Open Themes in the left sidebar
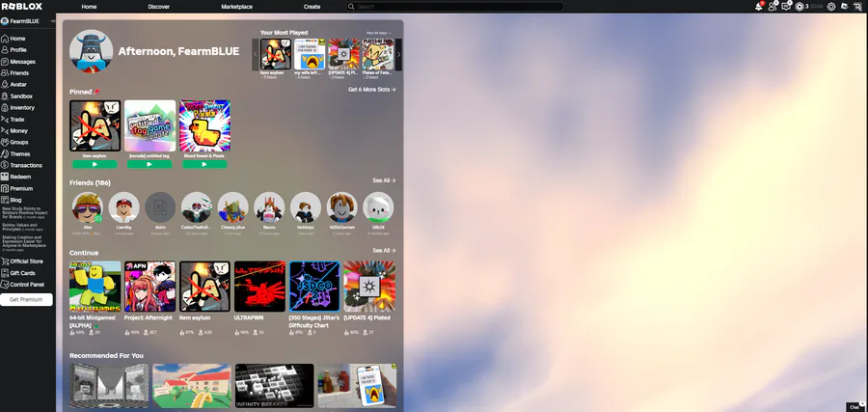Screen dimensions: 868x412 (x=15, y=154)
